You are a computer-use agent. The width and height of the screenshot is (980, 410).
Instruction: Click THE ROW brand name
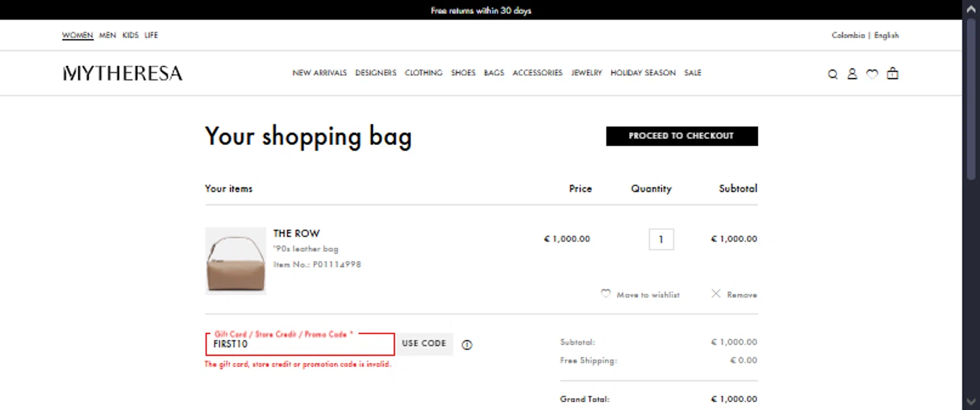(x=297, y=234)
